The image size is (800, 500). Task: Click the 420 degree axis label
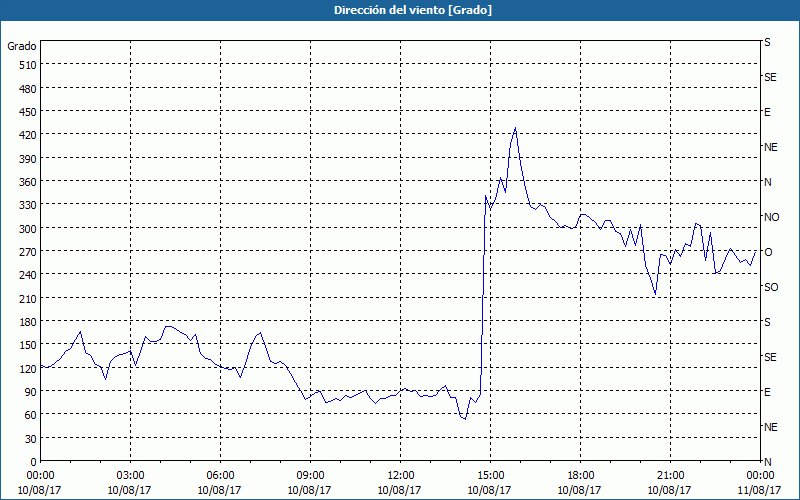point(28,135)
